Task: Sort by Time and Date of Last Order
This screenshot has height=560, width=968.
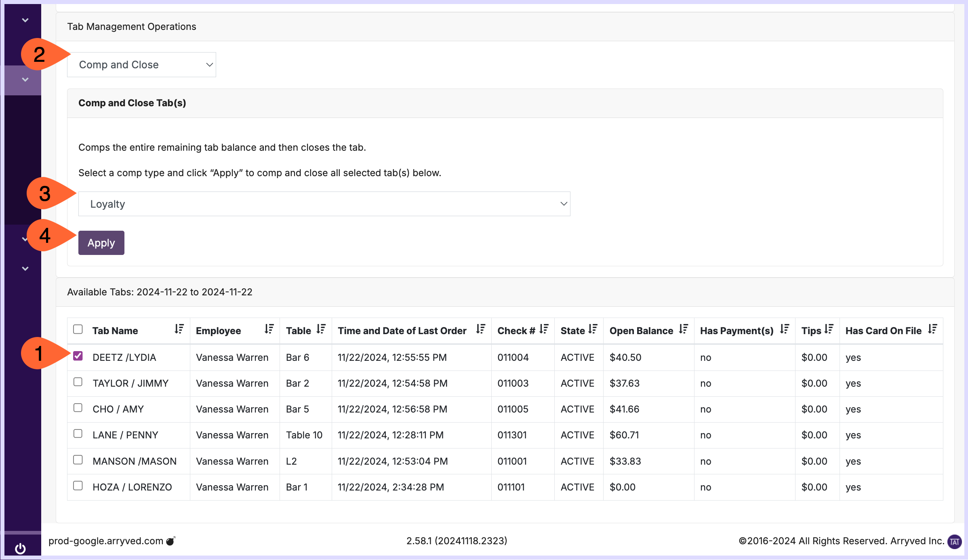Action: coord(480,329)
